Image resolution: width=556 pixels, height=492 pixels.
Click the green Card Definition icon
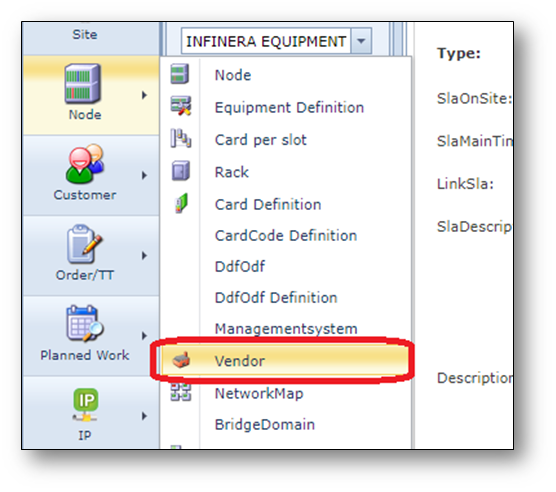click(182, 203)
